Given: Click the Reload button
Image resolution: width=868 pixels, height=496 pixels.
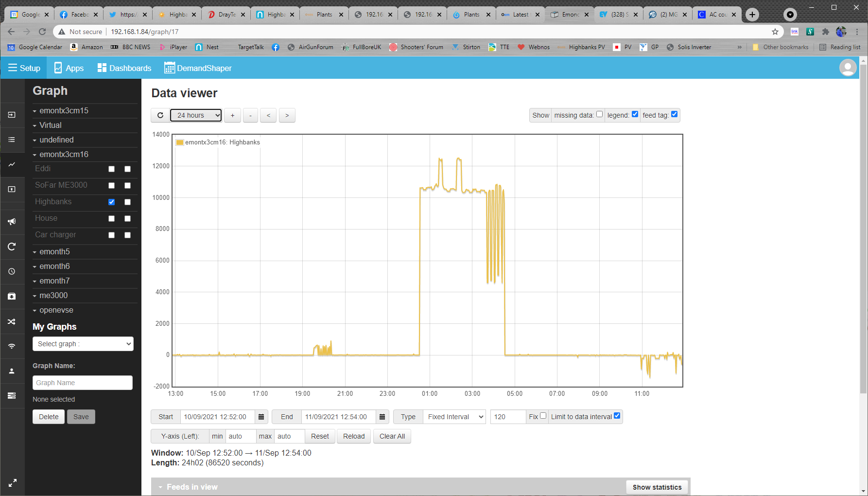Looking at the screenshot, I should 354,436.
